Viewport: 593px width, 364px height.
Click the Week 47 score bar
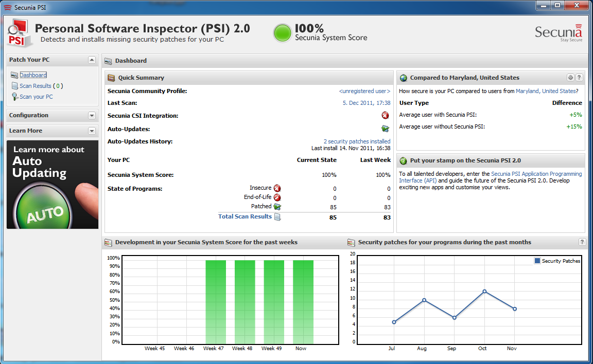tap(216, 302)
